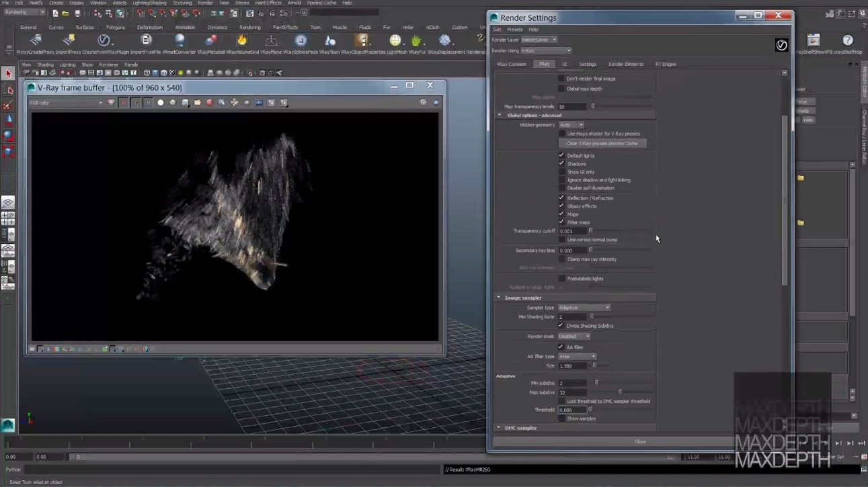Screen dimensions: 868x487
Task: Collapse the DMC sampler section
Action: coord(499,428)
